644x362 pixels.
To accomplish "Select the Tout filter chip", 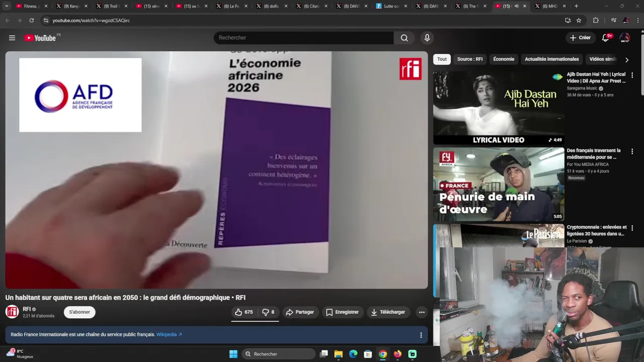I will click(x=442, y=59).
